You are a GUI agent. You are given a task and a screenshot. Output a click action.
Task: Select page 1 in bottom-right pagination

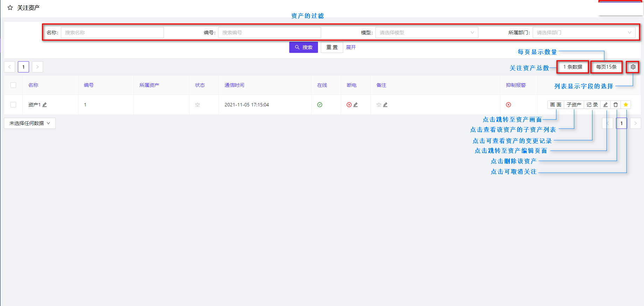click(622, 123)
